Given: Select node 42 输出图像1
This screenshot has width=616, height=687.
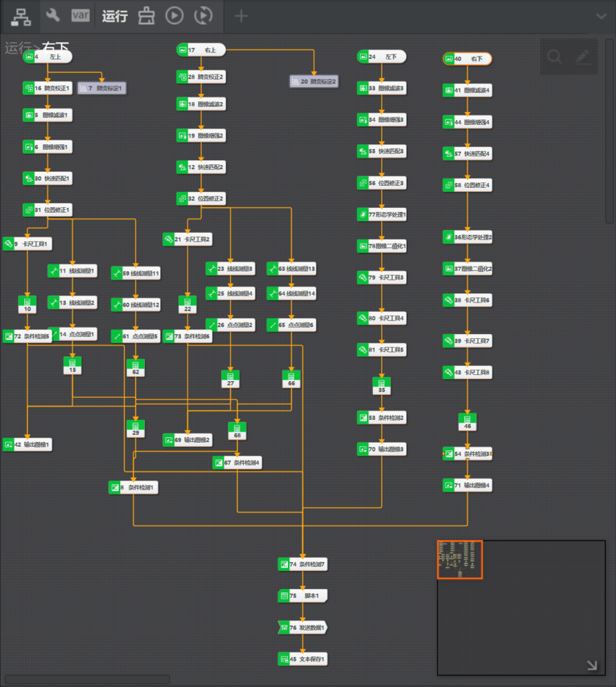Looking at the screenshot, I should pyautogui.click(x=27, y=445).
